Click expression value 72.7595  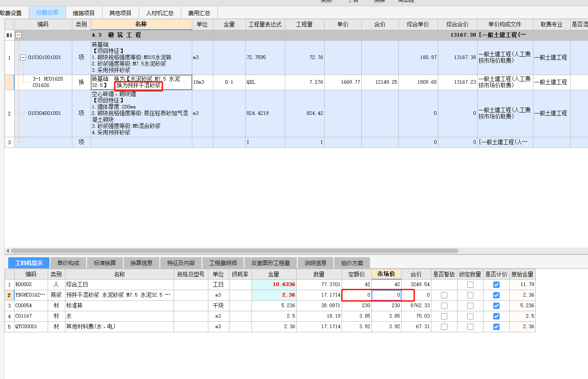(256, 58)
